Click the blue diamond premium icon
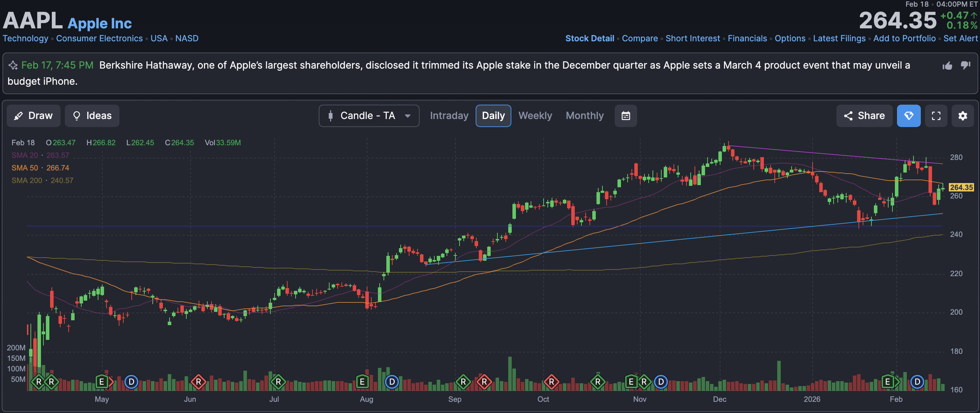The image size is (980, 413). [x=909, y=115]
